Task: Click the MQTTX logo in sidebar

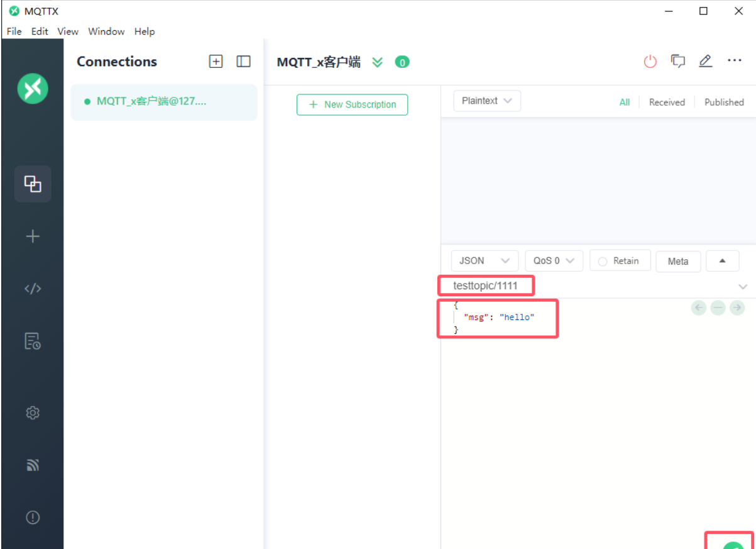Action: click(33, 88)
